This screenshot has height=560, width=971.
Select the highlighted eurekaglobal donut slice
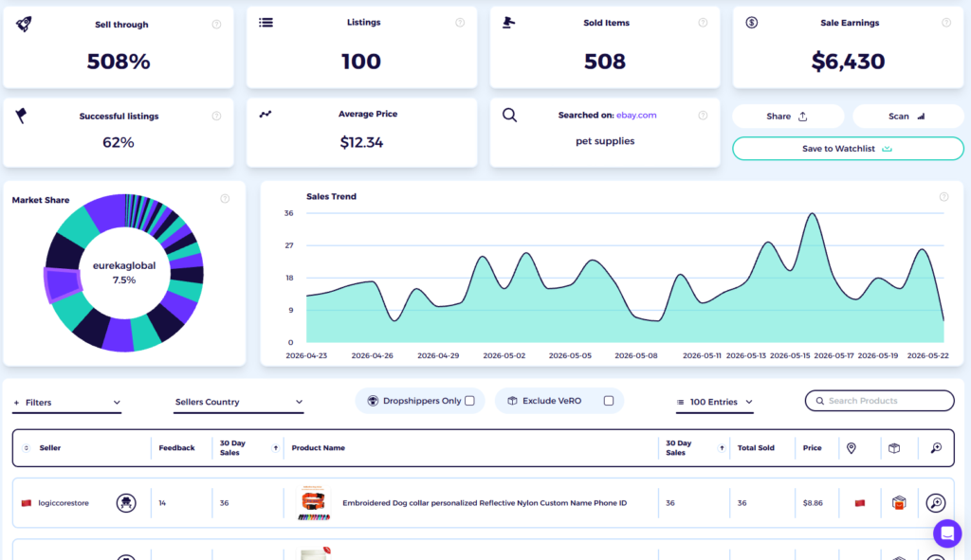[x=62, y=284]
